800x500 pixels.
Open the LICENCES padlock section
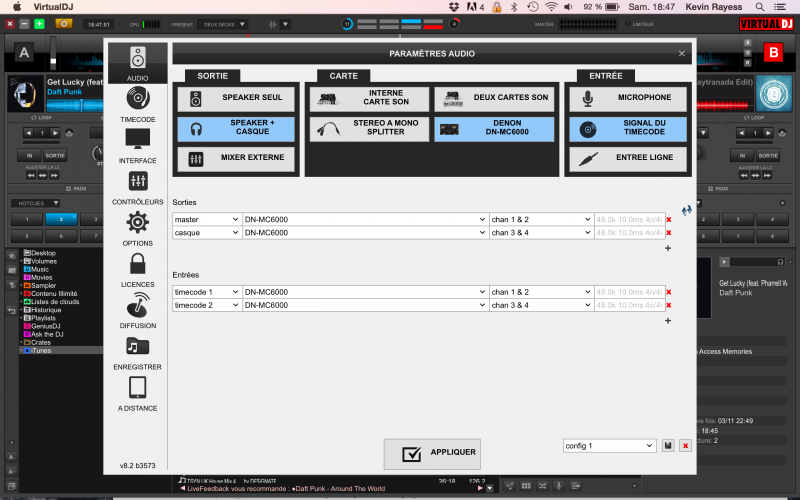click(x=137, y=270)
